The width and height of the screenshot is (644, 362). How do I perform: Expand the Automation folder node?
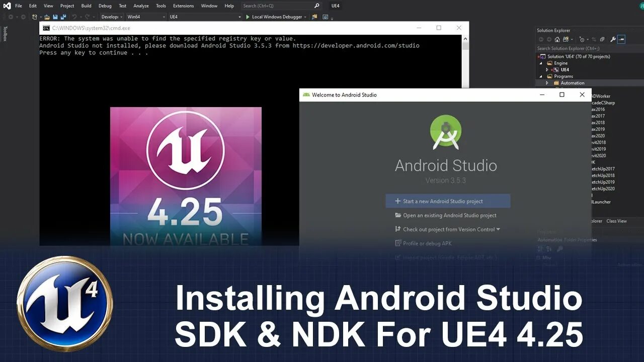[x=547, y=83]
